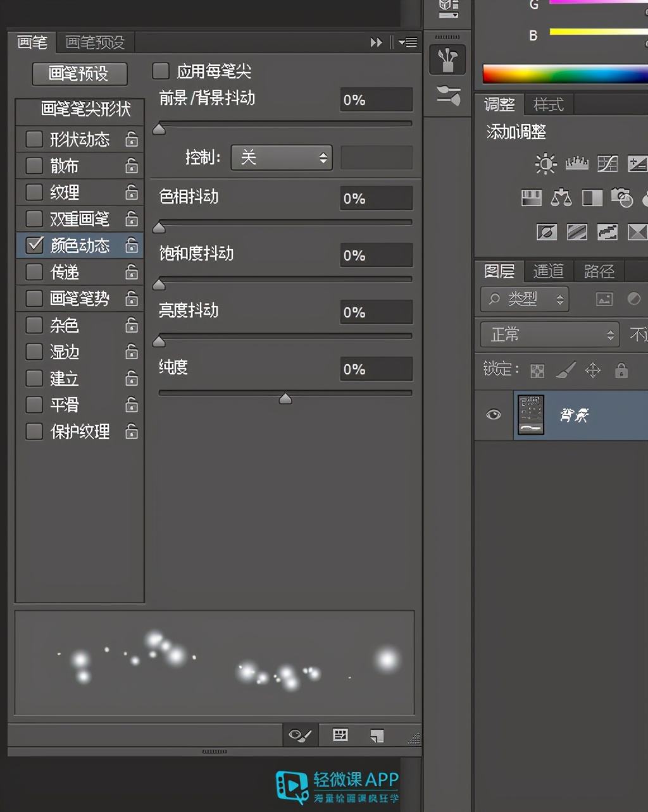Image resolution: width=648 pixels, height=812 pixels.
Task: Open the 控制 dropdown set to 关
Action: point(281,157)
